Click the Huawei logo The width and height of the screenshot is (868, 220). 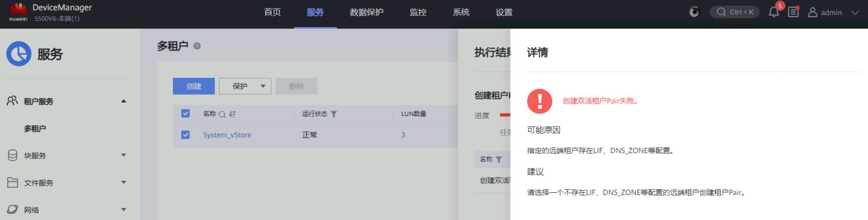(18, 12)
